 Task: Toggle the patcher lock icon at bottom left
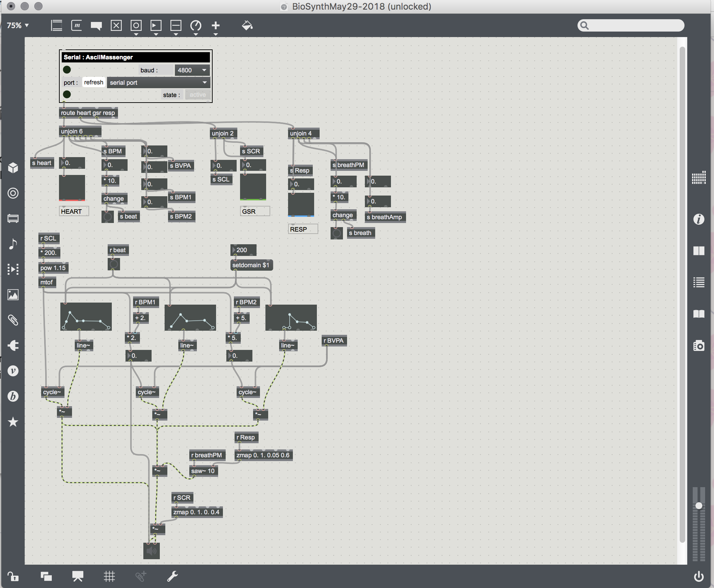(13, 576)
